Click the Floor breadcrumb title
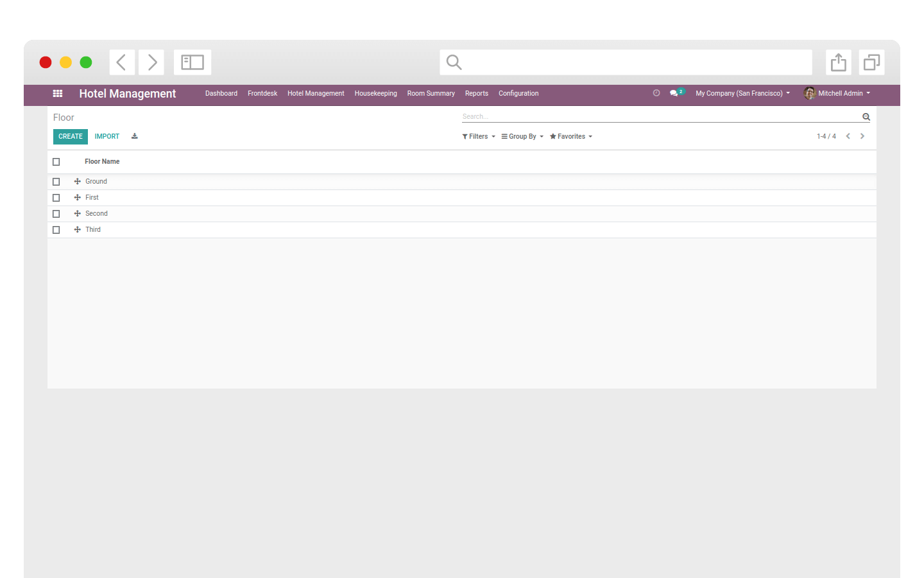The width and height of the screenshot is (924, 578). 64,118
